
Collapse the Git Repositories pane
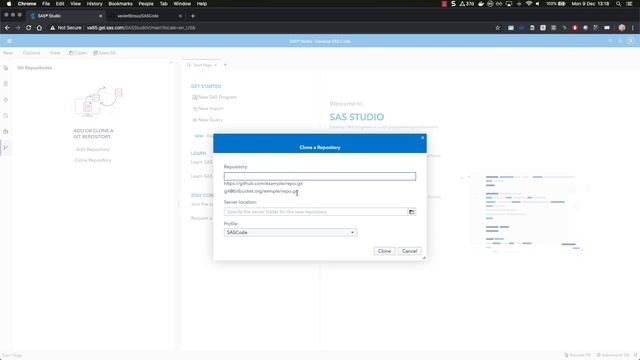(171, 62)
